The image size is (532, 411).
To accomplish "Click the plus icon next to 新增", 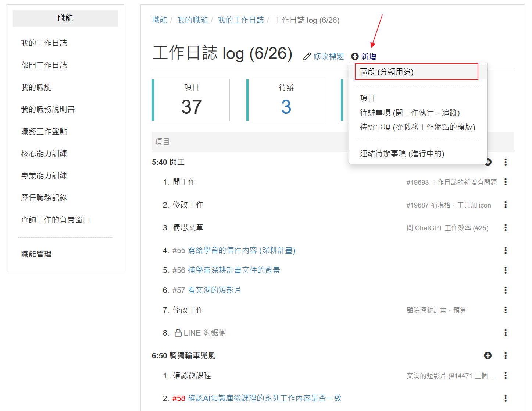I will tap(355, 56).
